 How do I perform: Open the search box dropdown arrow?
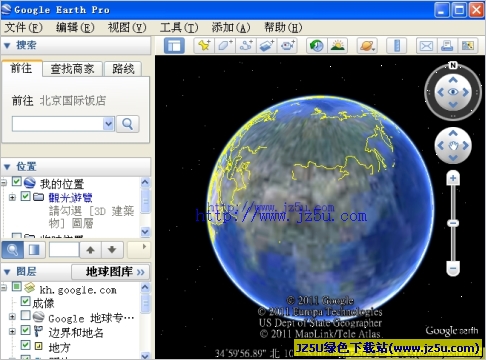tap(108, 124)
